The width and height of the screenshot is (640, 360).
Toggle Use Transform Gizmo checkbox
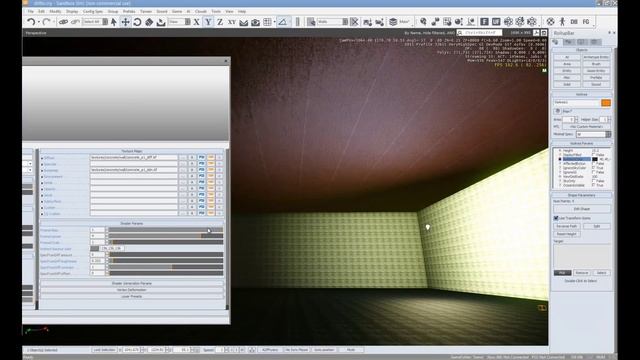pos(556,218)
